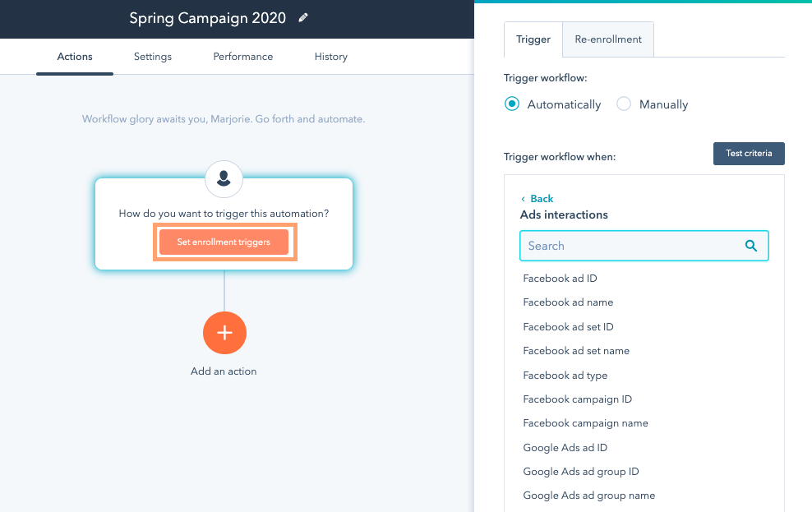Click the magnifying glass search icon
Viewport: 812px width, 512px height.
[x=750, y=246]
